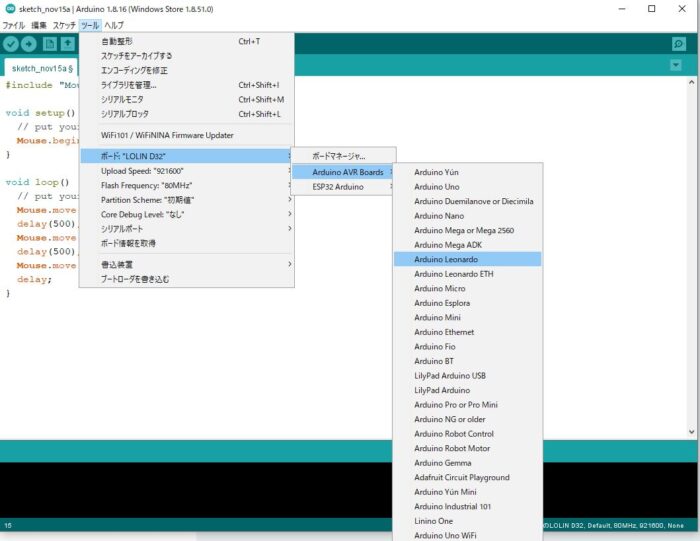Screen dimensions: 700x541
Task: Select Arduino Gemma board
Action: pos(467,463)
